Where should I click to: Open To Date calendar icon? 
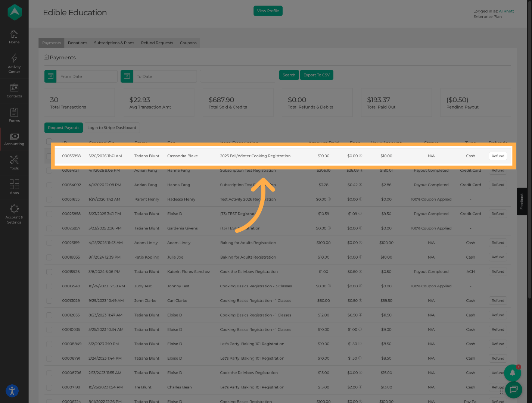point(127,76)
